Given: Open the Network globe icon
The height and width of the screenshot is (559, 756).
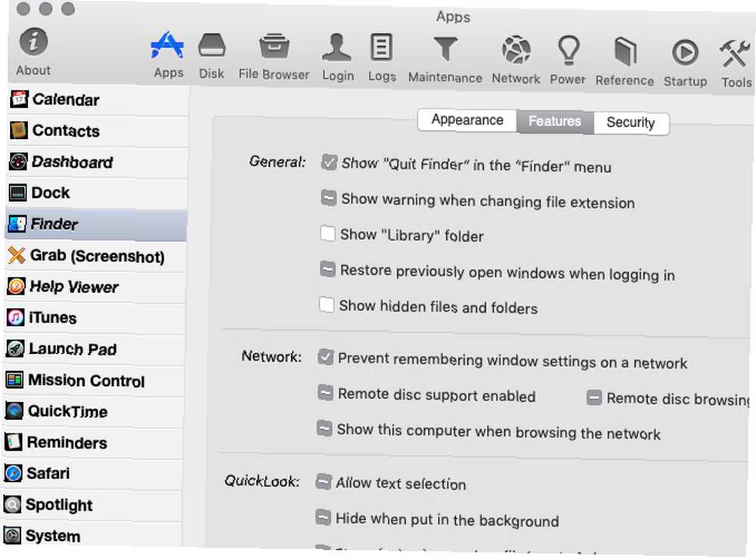Looking at the screenshot, I should [x=516, y=50].
